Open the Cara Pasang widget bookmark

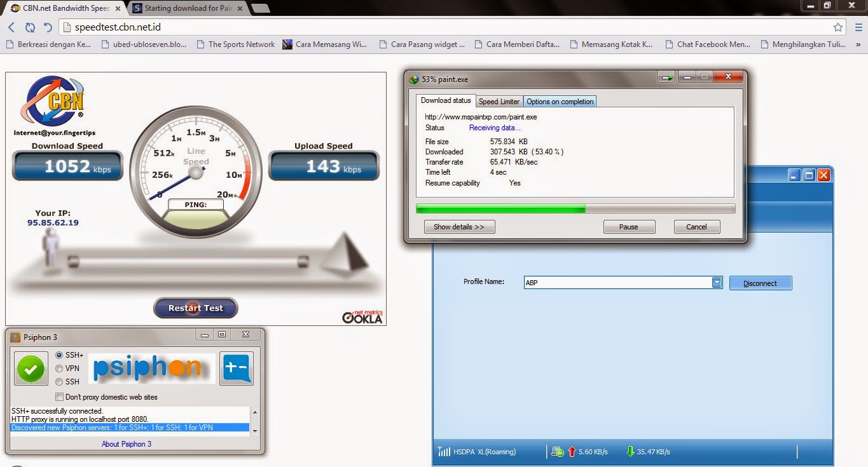tap(422, 44)
